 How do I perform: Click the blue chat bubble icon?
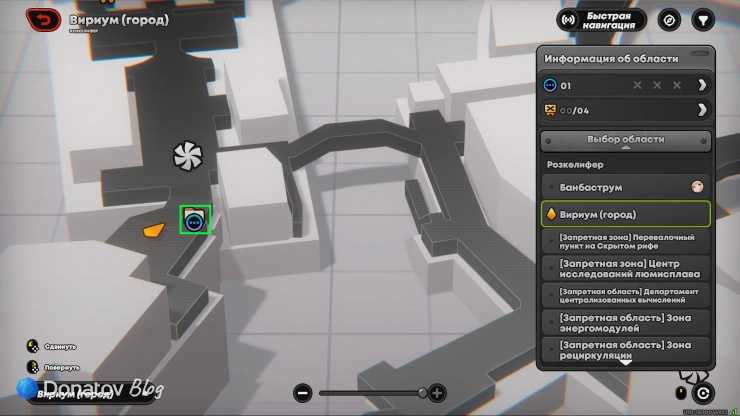(x=550, y=85)
